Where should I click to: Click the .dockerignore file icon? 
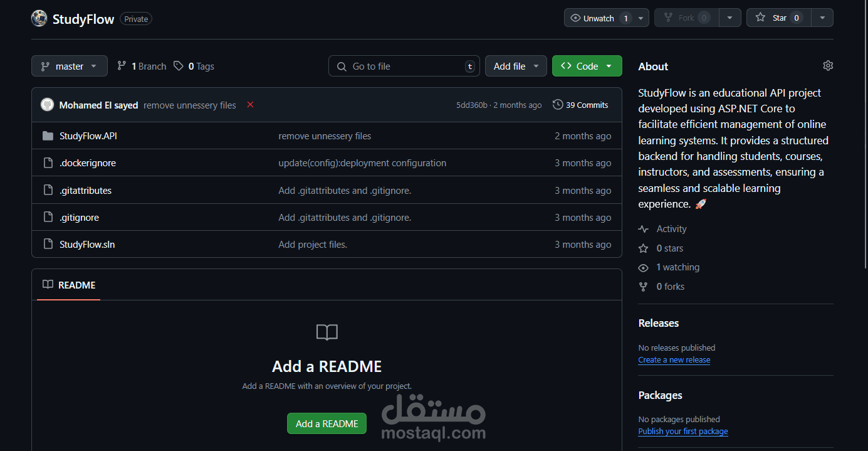(x=48, y=163)
